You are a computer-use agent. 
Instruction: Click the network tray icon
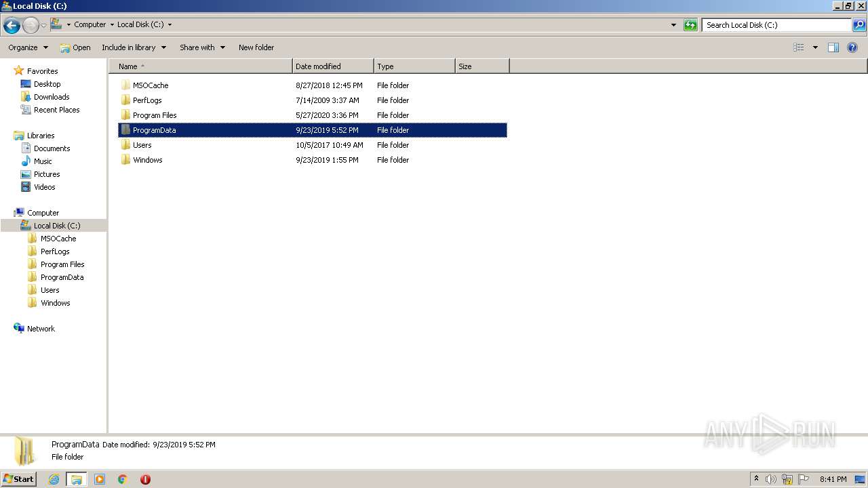tap(787, 479)
